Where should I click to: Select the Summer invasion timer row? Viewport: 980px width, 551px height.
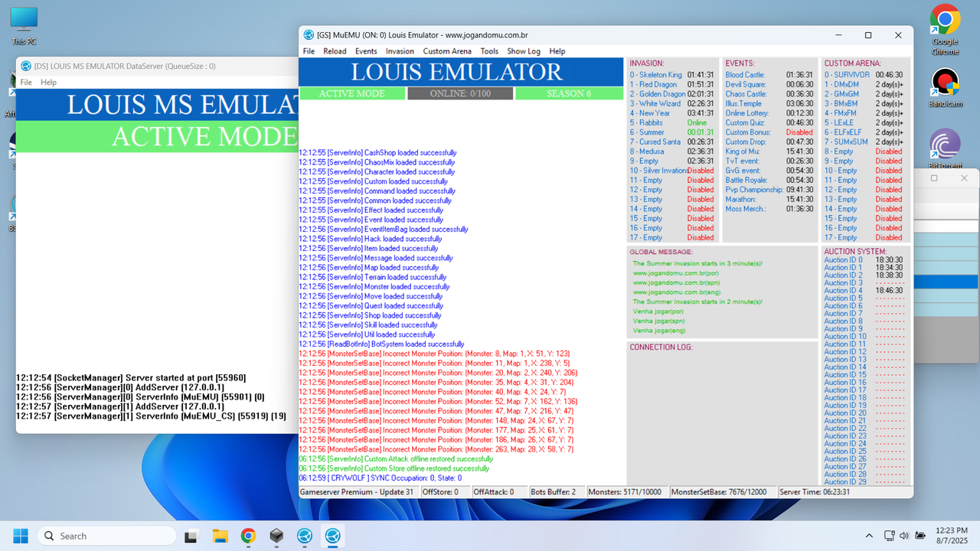click(x=671, y=132)
